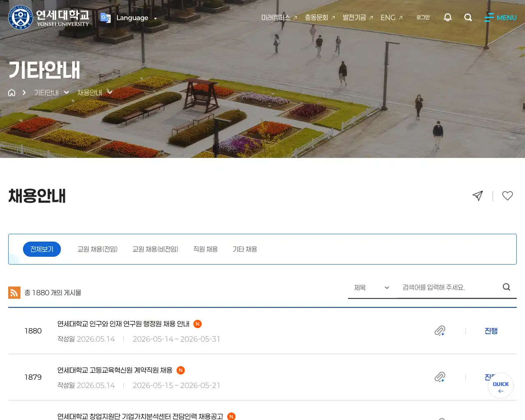Open the header search magnifier icon
Viewport: 525px width, 420px height.
point(468,17)
